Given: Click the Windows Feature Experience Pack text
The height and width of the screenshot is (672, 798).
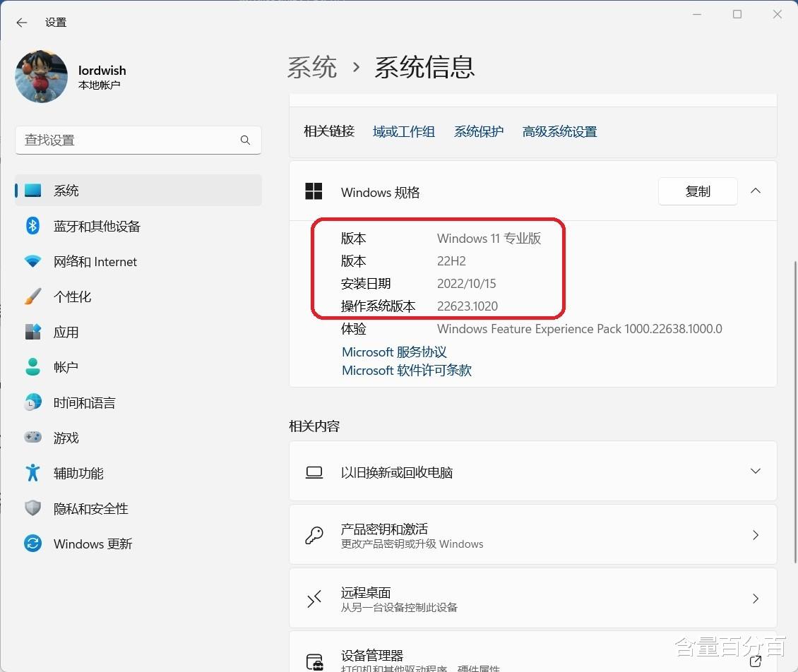Looking at the screenshot, I should coord(579,329).
